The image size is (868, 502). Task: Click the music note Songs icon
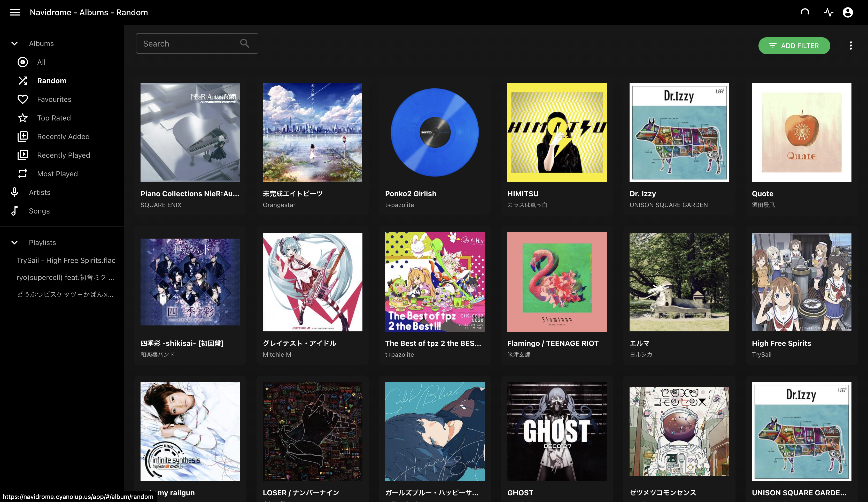point(14,211)
